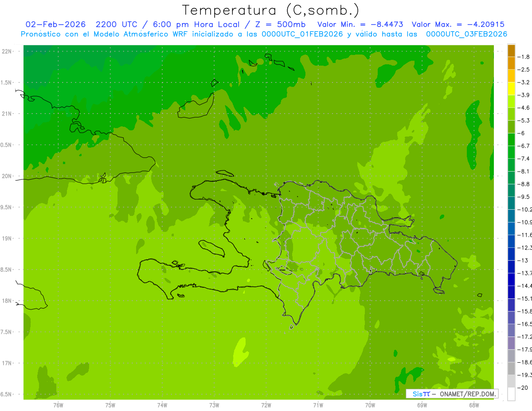Click the 74W longitude axis label
This screenshot has height=411, width=532.
tap(162, 405)
